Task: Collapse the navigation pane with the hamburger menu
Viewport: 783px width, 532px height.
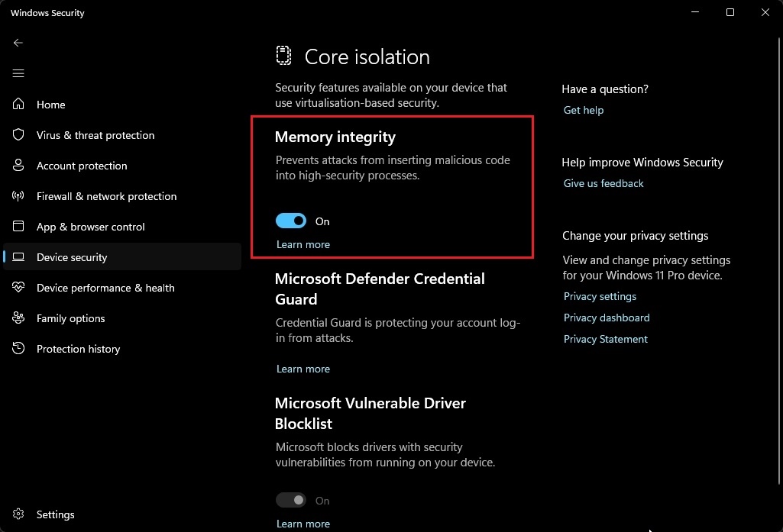Action: tap(18, 73)
